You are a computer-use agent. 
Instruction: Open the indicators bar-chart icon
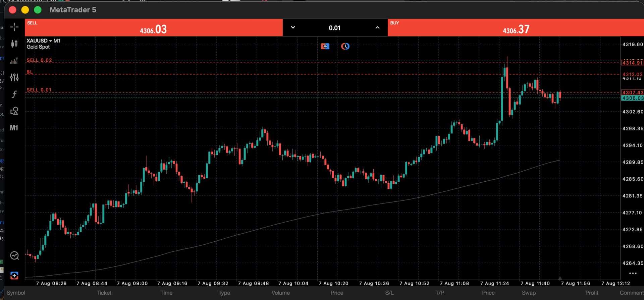(x=14, y=61)
